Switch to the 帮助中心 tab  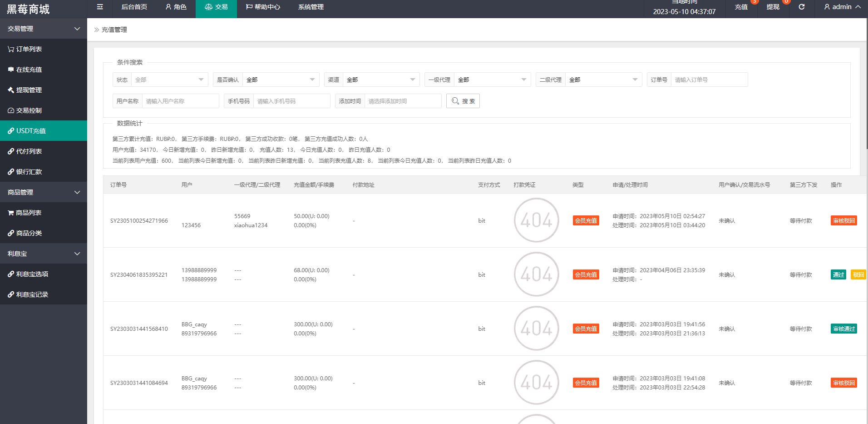click(x=263, y=7)
